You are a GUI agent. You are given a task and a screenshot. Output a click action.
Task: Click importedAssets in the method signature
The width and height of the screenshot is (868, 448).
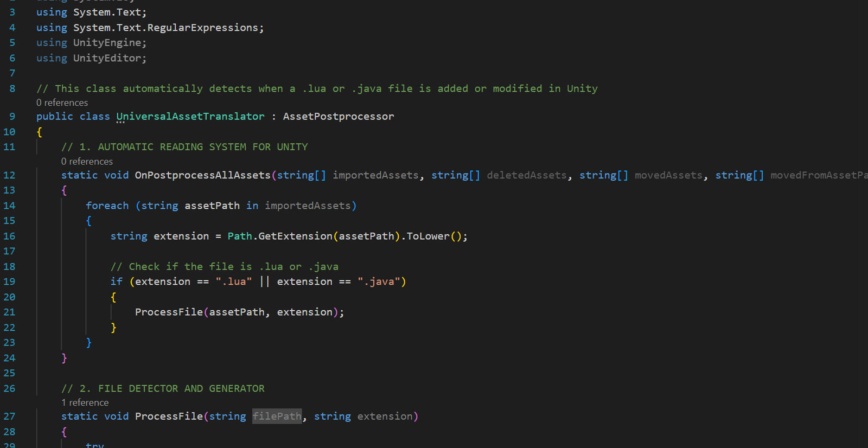pyautogui.click(x=375, y=175)
